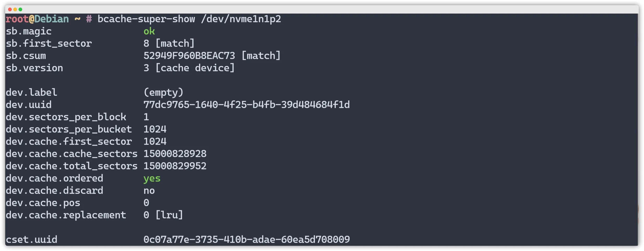
Task: Click the dev.cache.replacement lru value
Action: point(169,215)
